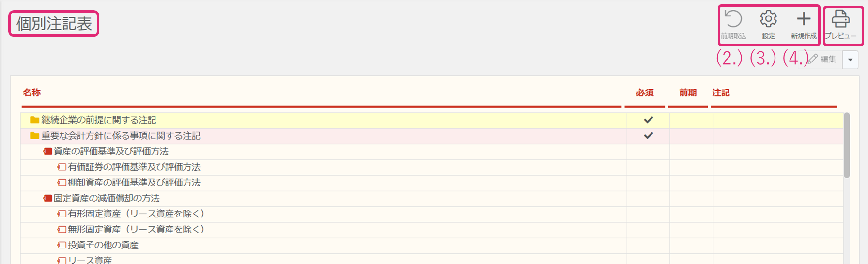Toggle 必須 checkmark for 重要な会計方針 row
The width and height of the screenshot is (868, 264).
point(648,136)
